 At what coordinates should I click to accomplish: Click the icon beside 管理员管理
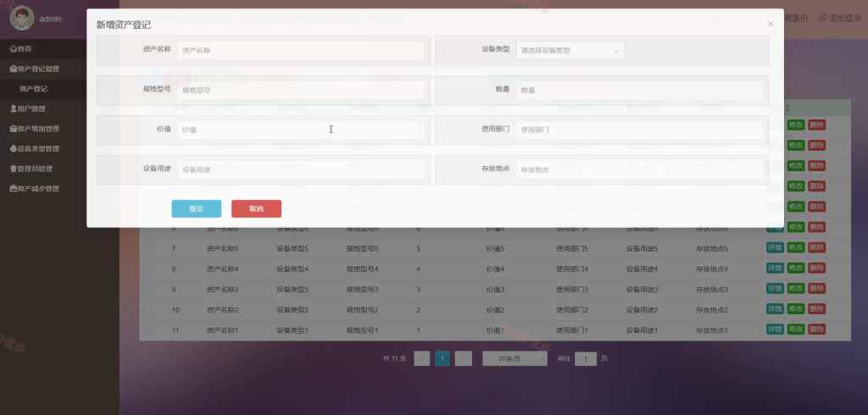14,169
